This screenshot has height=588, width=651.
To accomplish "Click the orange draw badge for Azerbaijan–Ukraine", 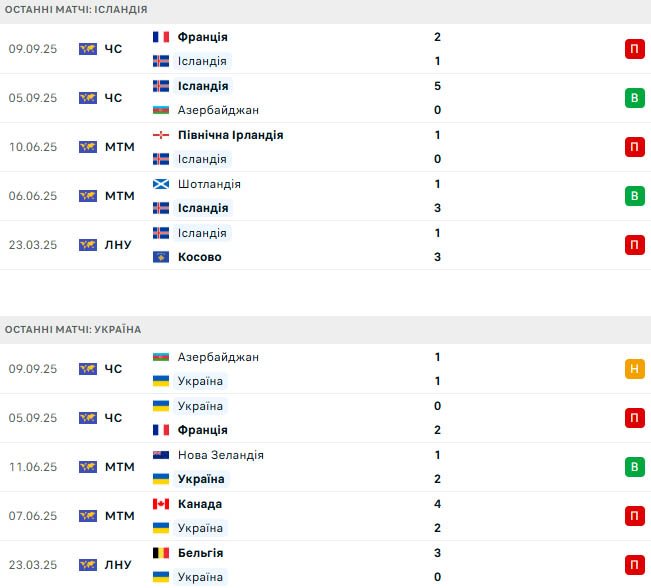I will click(x=634, y=369).
